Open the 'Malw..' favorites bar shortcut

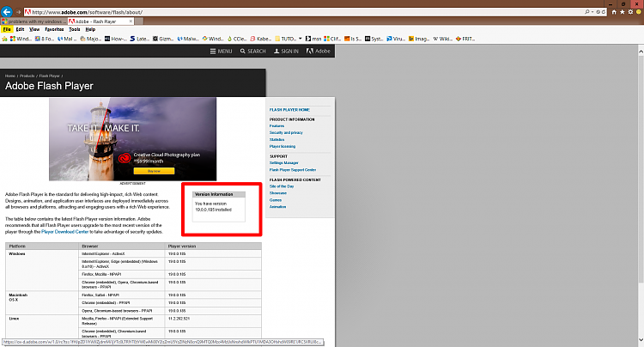[188, 39]
